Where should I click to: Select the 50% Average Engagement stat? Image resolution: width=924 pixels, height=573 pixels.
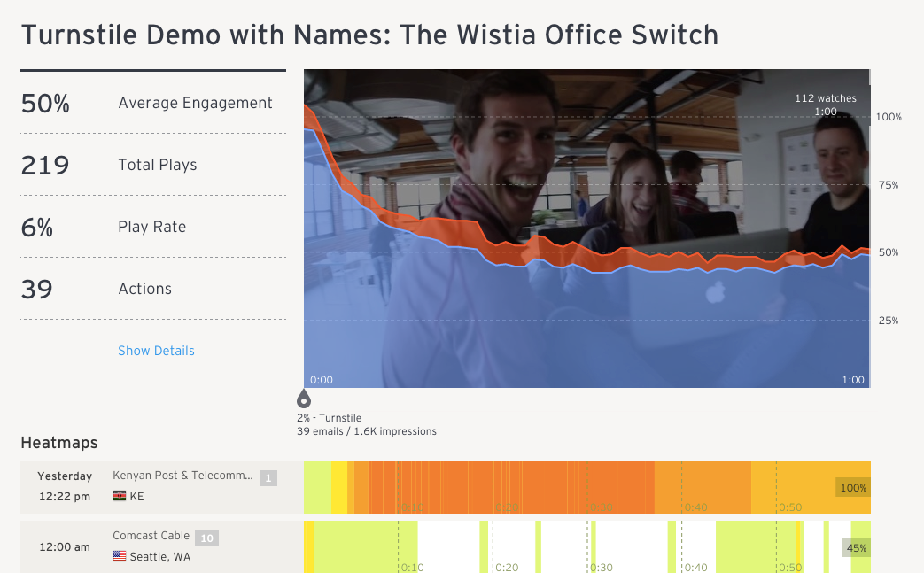[153, 103]
